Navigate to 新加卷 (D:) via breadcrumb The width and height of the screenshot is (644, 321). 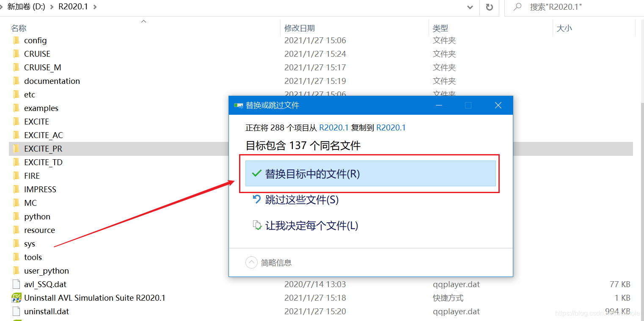pos(25,7)
